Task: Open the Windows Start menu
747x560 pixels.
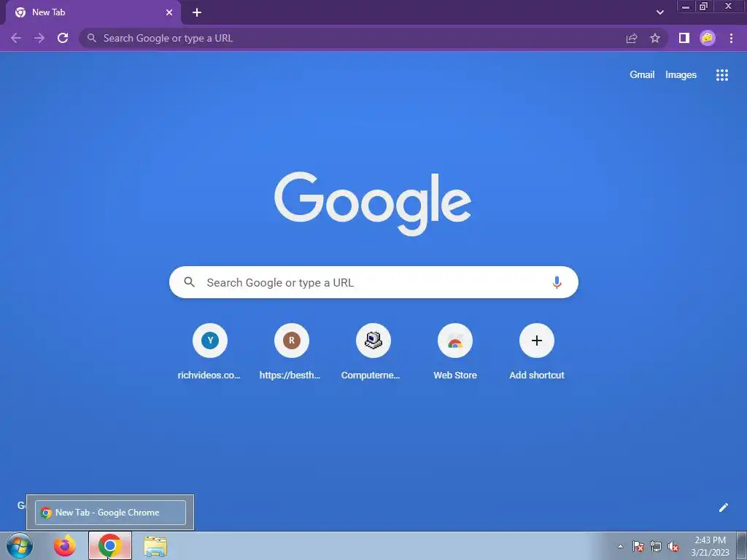Action: 20,545
